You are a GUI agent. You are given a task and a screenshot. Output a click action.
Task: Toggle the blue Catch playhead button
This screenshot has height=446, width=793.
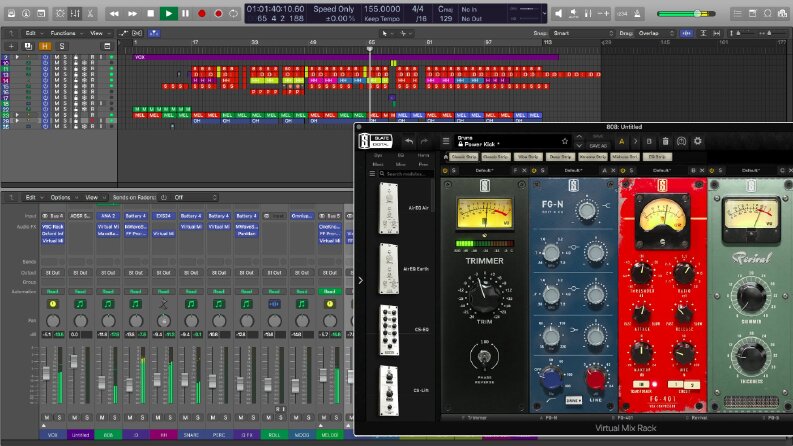point(154,33)
